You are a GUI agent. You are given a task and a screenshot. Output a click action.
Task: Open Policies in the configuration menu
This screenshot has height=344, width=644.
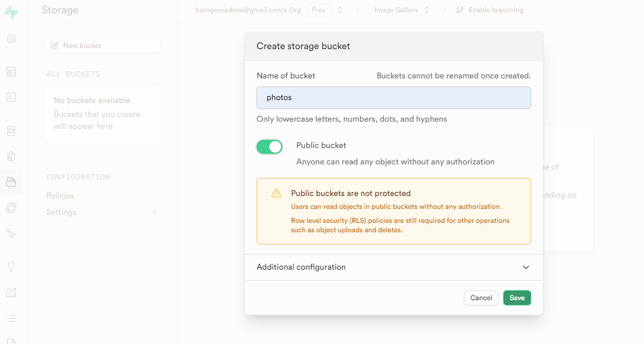(60, 195)
